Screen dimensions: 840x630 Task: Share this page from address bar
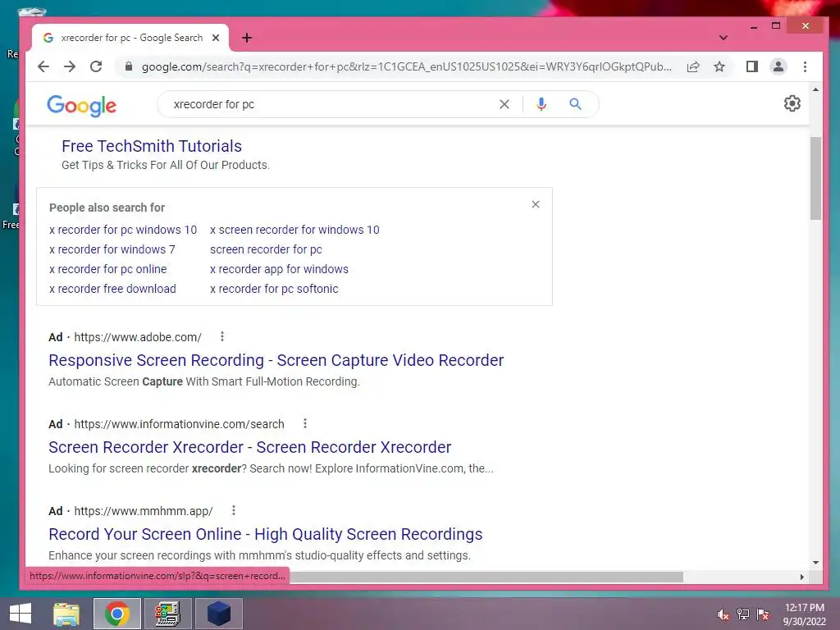693,66
